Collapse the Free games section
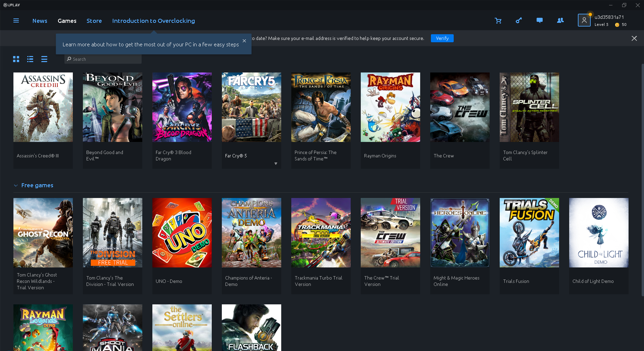The width and height of the screenshot is (644, 351). point(16,186)
